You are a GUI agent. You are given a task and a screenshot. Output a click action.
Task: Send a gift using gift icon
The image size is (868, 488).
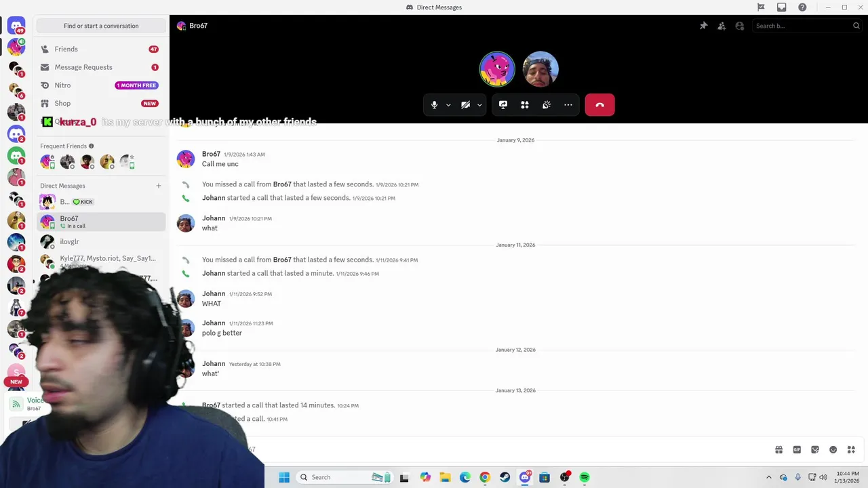[778, 449]
